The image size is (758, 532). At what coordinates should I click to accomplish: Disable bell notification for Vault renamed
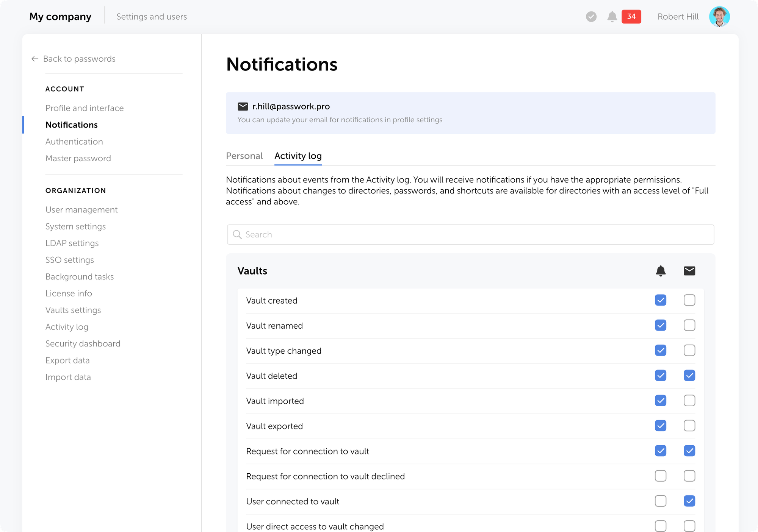pos(660,325)
